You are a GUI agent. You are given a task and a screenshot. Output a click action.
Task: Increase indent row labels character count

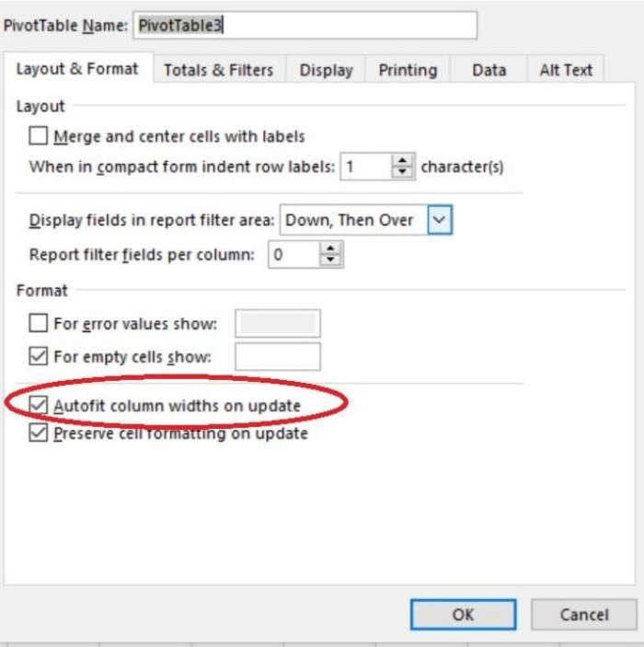[402, 160]
